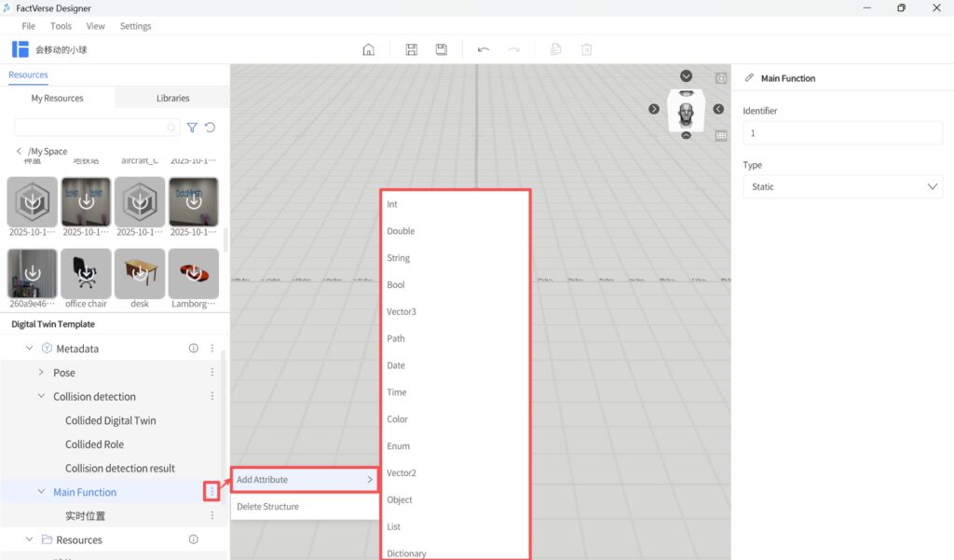Viewport: 954px width, 560px height.
Task: Open the Tools menu
Action: point(61,25)
